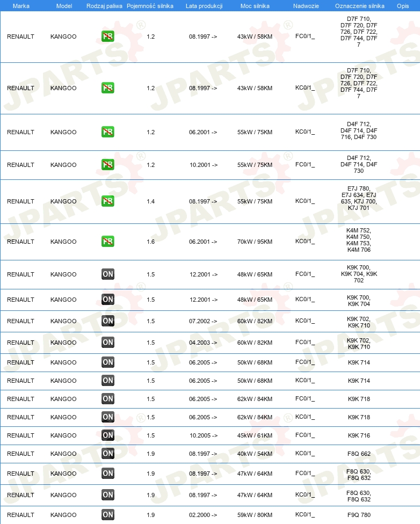Click the petrol icon in the 43kW KC0/1_ row

(107, 88)
